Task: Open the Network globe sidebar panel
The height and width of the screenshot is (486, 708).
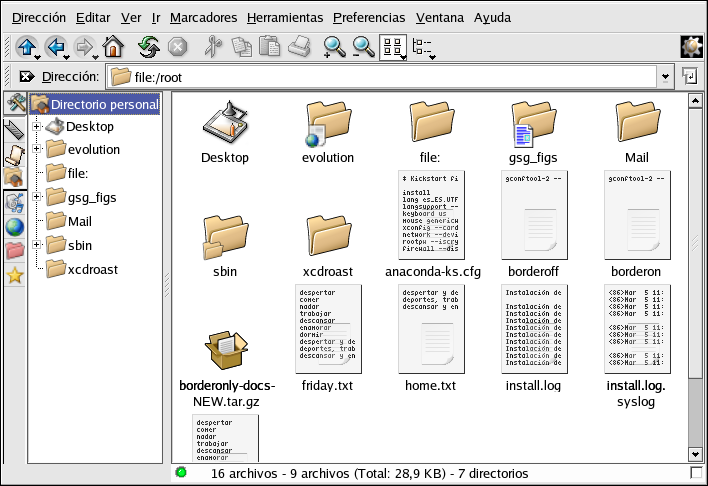Action: [x=15, y=226]
